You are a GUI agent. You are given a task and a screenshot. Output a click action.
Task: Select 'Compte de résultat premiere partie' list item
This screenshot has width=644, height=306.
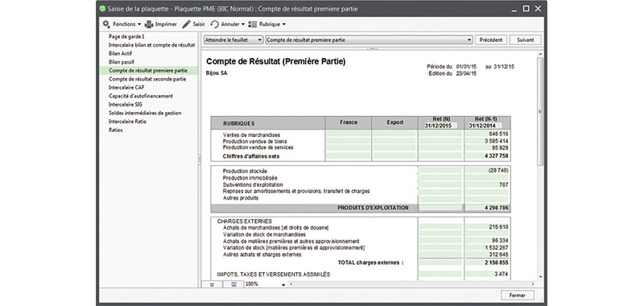(149, 71)
